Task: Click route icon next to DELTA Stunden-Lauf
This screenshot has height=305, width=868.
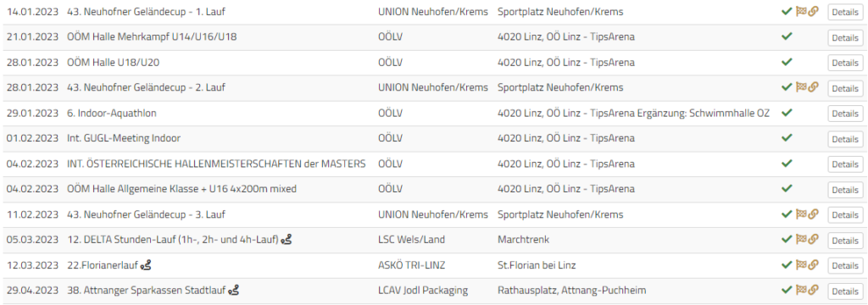Action: pyautogui.click(x=287, y=240)
